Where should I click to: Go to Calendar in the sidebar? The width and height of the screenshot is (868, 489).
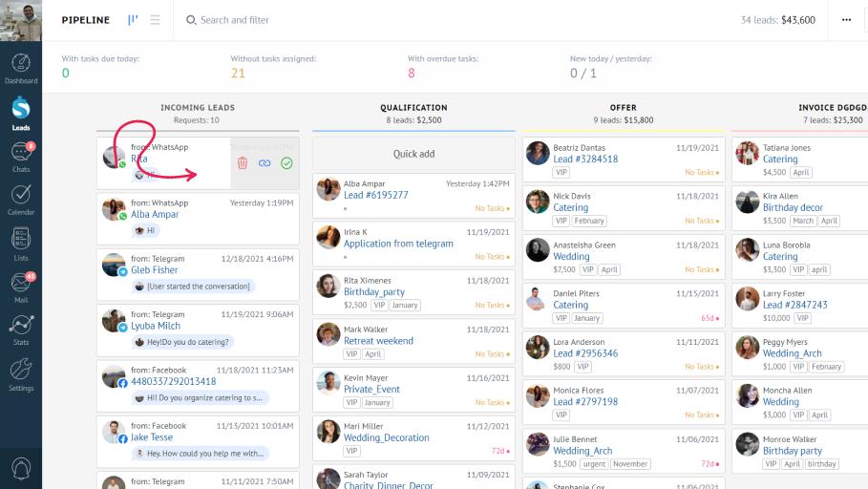[20, 199]
